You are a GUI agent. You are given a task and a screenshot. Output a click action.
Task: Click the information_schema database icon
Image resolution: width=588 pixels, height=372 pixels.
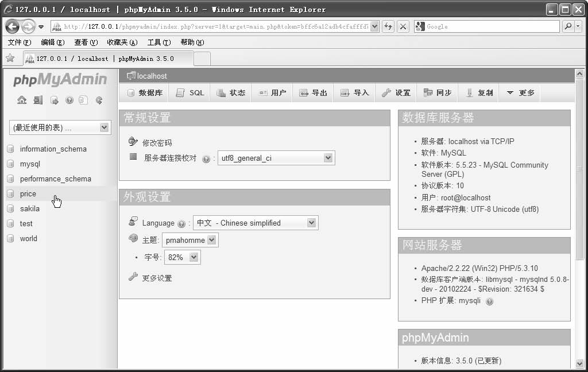(x=10, y=149)
